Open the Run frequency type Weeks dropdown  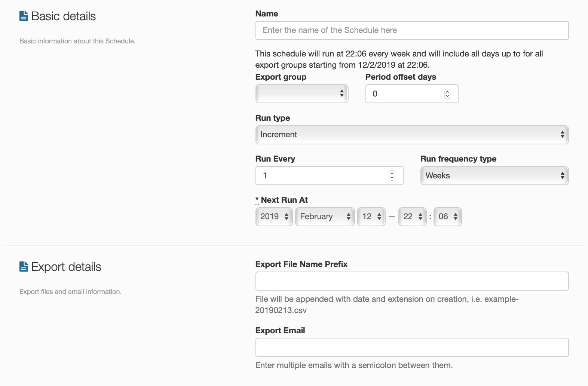point(494,176)
